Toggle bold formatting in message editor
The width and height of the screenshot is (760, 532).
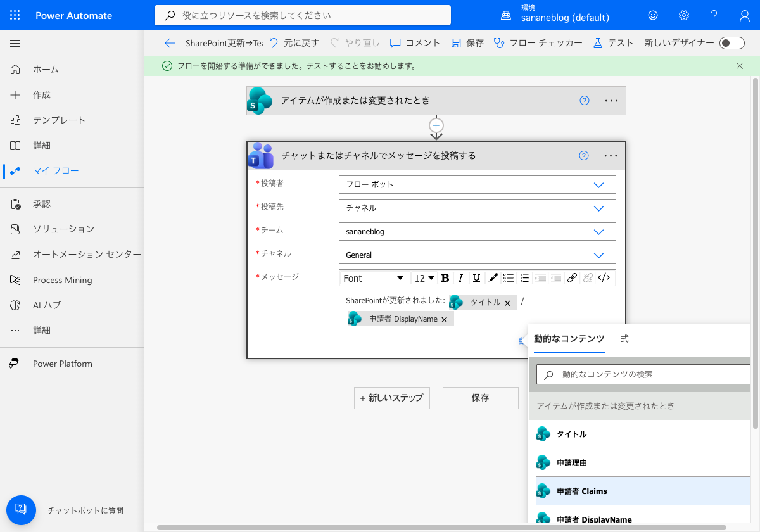click(x=445, y=278)
